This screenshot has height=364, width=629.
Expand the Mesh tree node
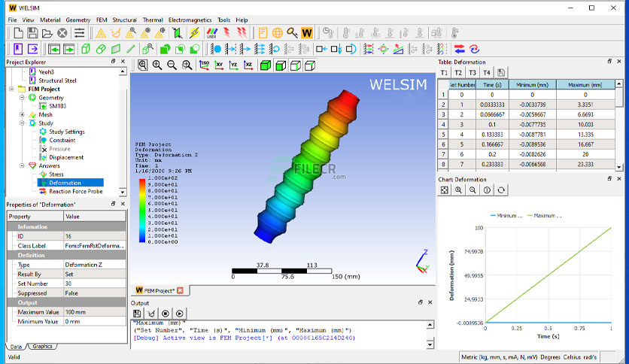[x=23, y=114]
